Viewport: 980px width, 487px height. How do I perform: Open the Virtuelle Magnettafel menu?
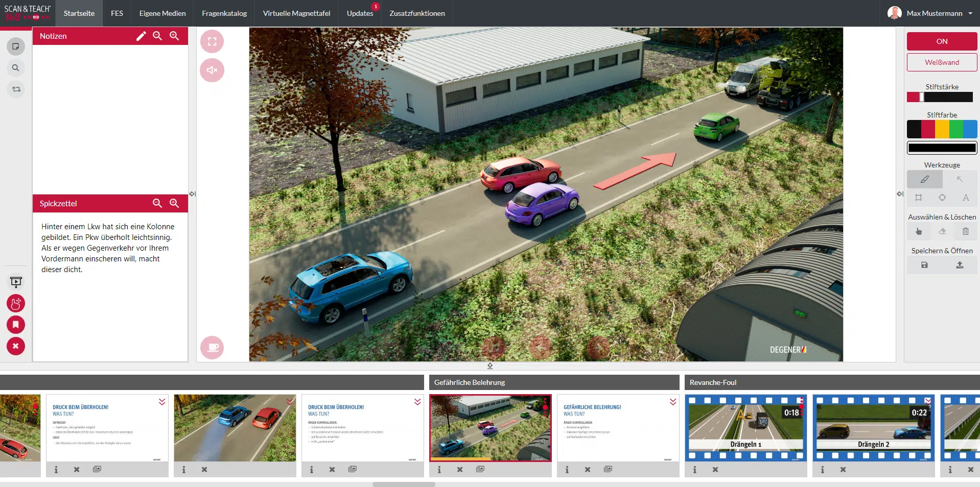click(296, 13)
